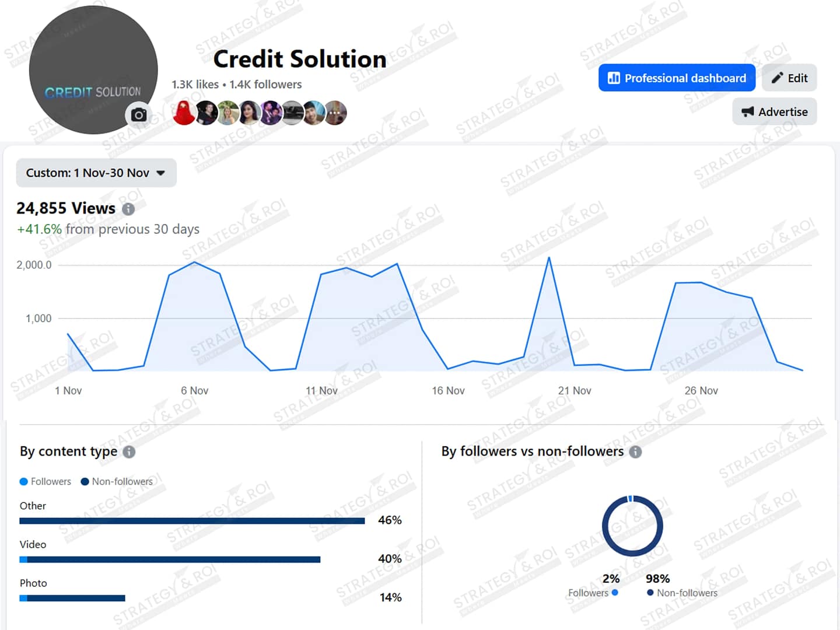Open the Professional dashboard

point(677,78)
